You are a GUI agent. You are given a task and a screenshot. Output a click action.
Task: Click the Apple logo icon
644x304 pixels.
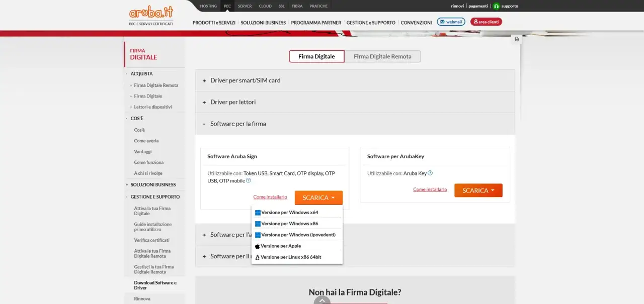[258, 246]
